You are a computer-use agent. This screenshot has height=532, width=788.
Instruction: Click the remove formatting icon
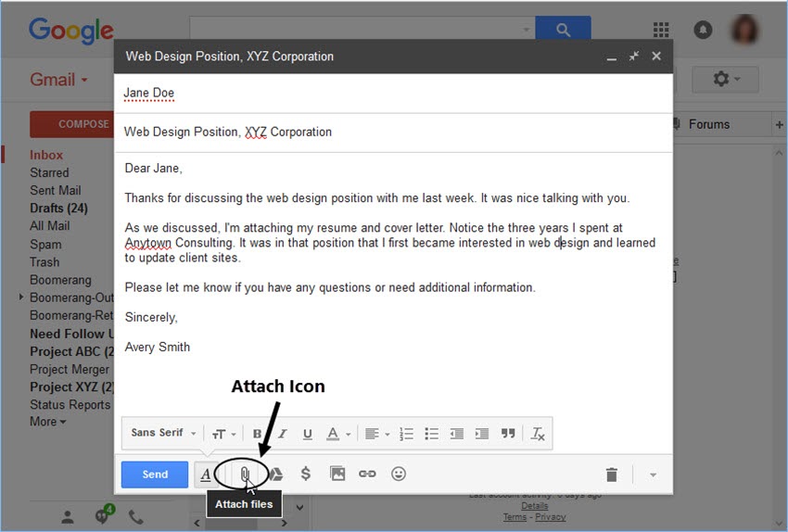pyautogui.click(x=538, y=434)
